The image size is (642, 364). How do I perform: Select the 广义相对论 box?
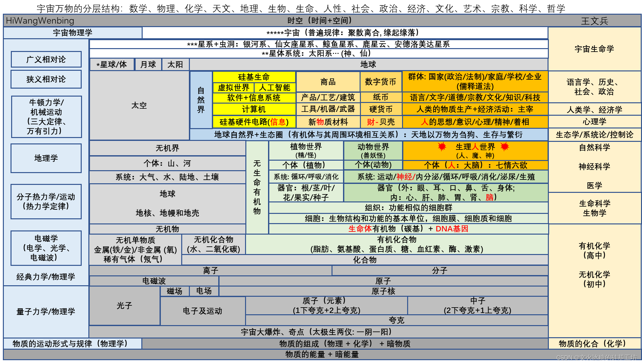(x=46, y=59)
